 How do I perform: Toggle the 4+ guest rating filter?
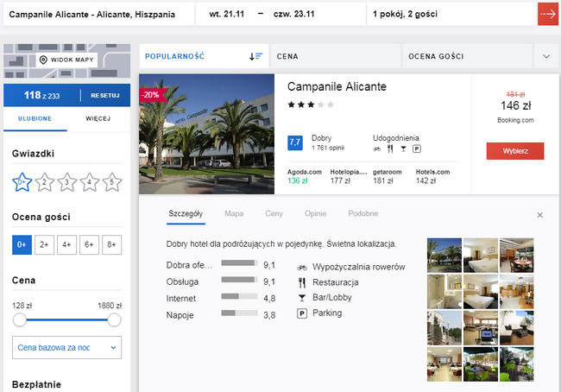(66, 245)
